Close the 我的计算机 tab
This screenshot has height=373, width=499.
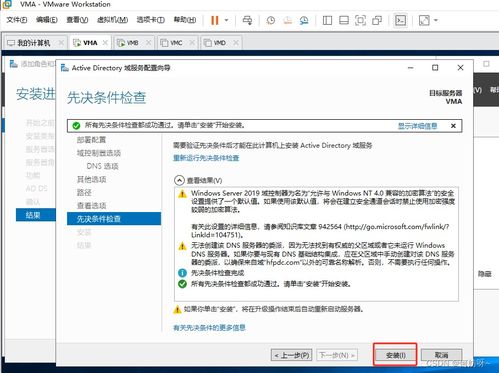[61, 43]
